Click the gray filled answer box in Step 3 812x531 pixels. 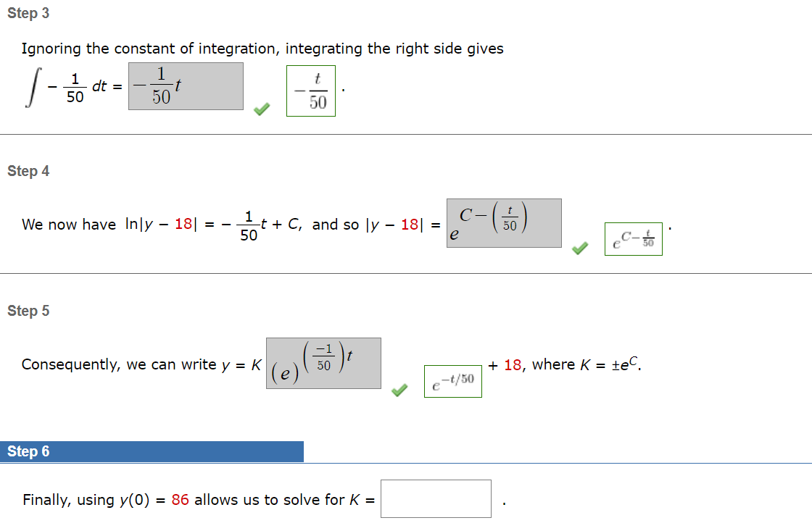point(185,85)
